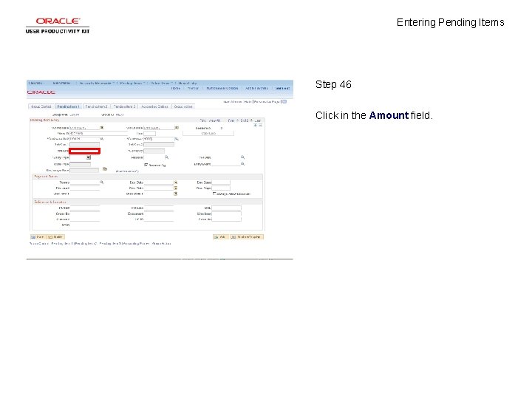This screenshot has width=532, height=399.
Task: Click the MultiChannel Console link
Action: click(222, 88)
